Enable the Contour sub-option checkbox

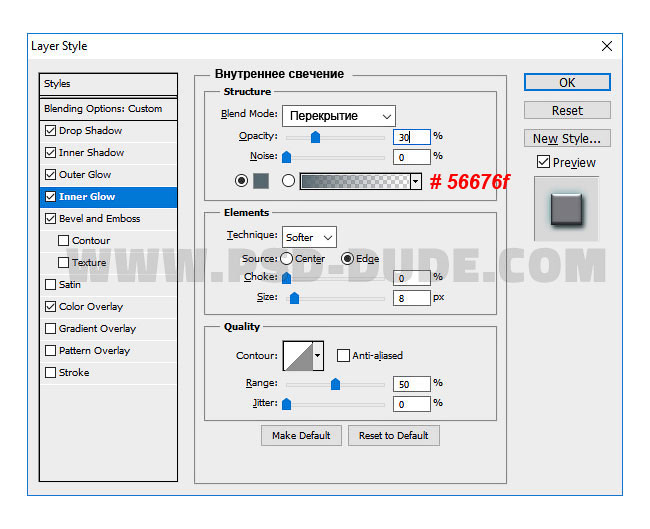click(63, 240)
